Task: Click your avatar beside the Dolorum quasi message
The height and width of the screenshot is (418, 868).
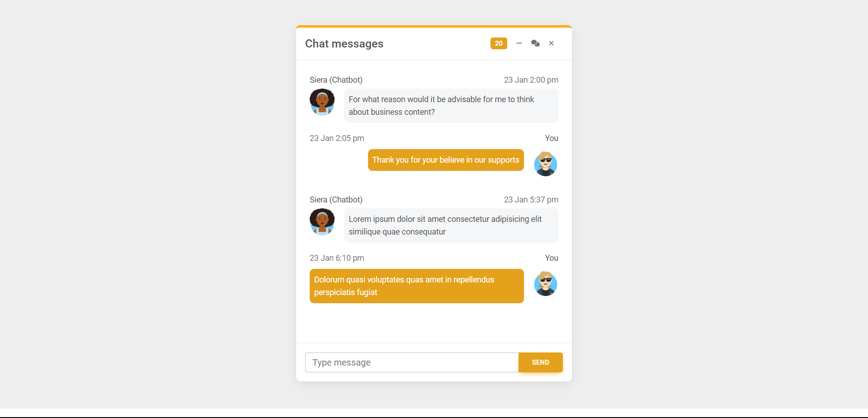Action: [x=546, y=283]
